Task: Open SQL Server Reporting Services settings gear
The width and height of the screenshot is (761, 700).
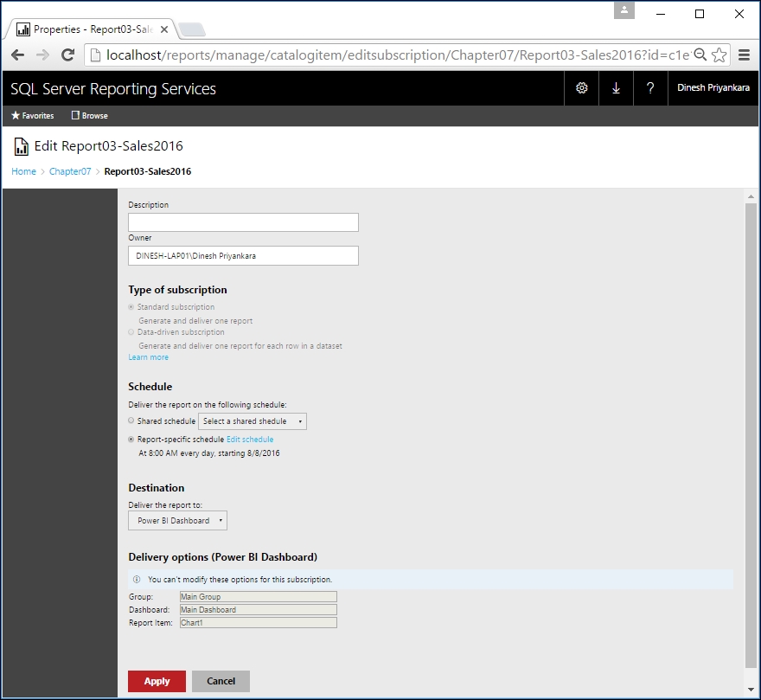Action: 581,88
